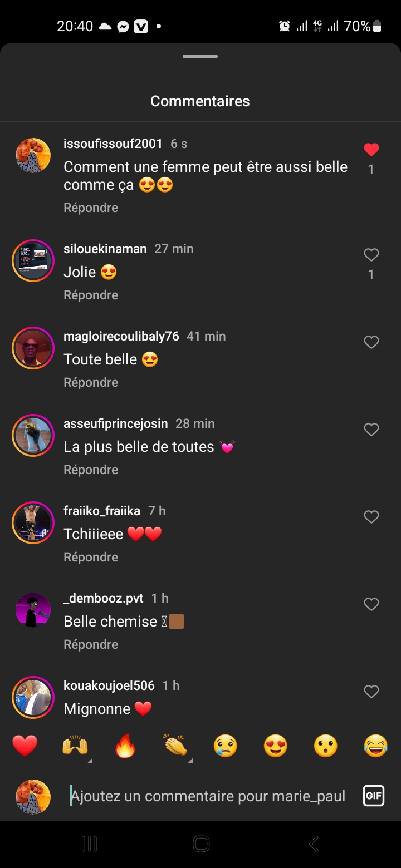
Task: Insert the raised hands quick emoji
Action: coord(75,746)
